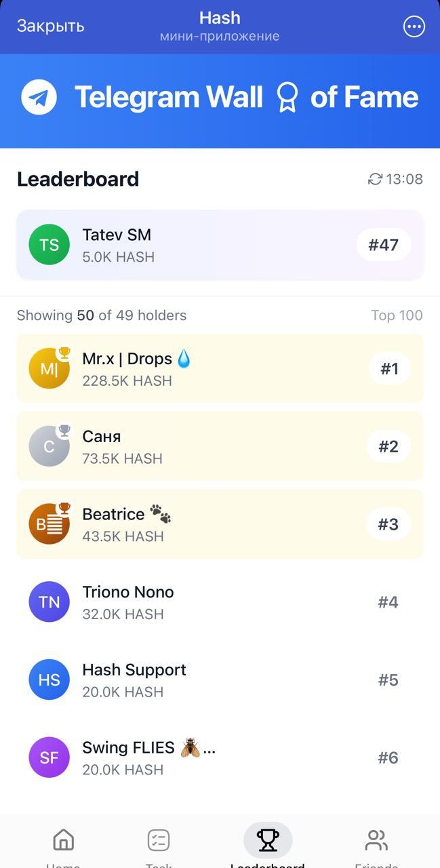Viewport: 440px width, 868px height.
Task: Tap Hash Support's HS avatar
Action: tap(49, 679)
